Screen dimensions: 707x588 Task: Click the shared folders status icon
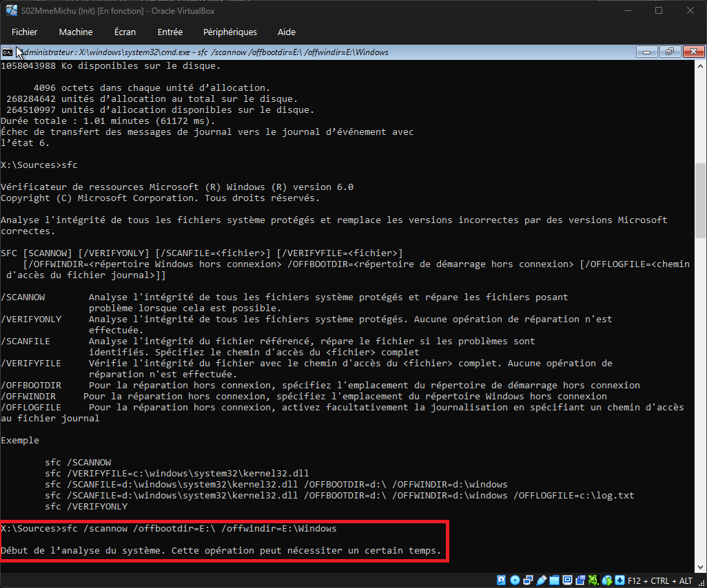pos(555,580)
